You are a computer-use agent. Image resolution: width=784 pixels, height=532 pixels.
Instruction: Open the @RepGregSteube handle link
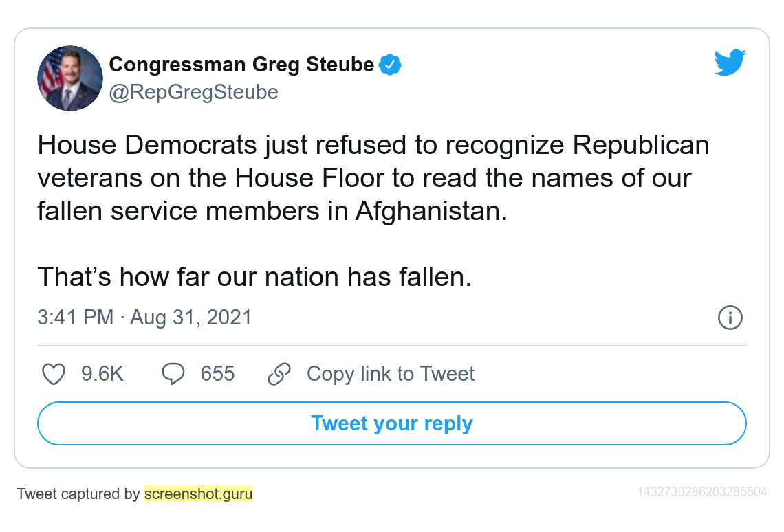coord(193,92)
